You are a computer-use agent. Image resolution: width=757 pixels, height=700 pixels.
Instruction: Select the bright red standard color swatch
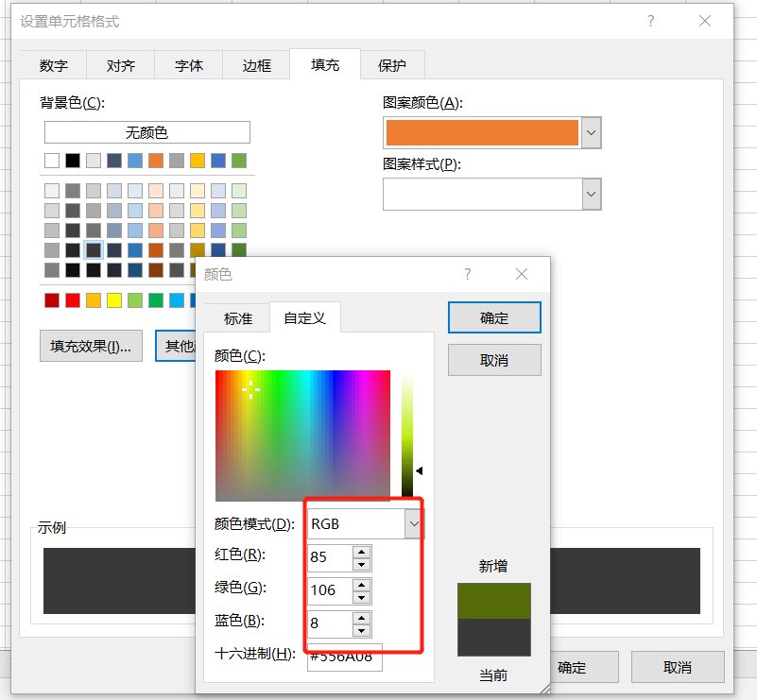73,300
